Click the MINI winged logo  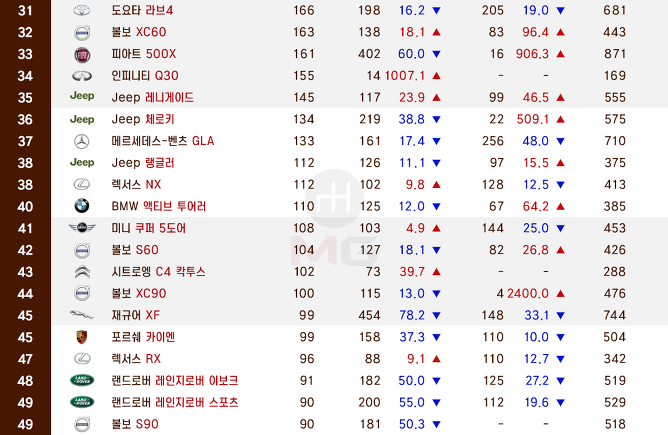[82, 228]
